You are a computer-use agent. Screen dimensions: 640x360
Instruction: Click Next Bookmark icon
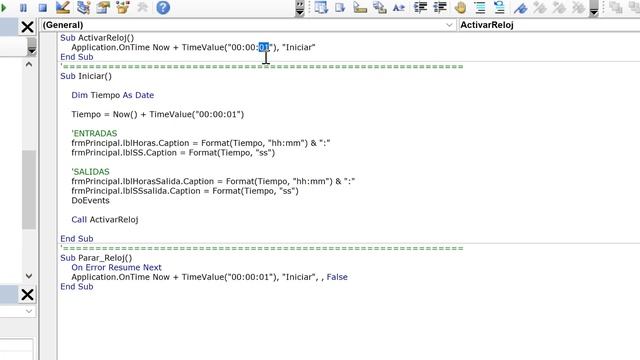[x=540, y=7]
